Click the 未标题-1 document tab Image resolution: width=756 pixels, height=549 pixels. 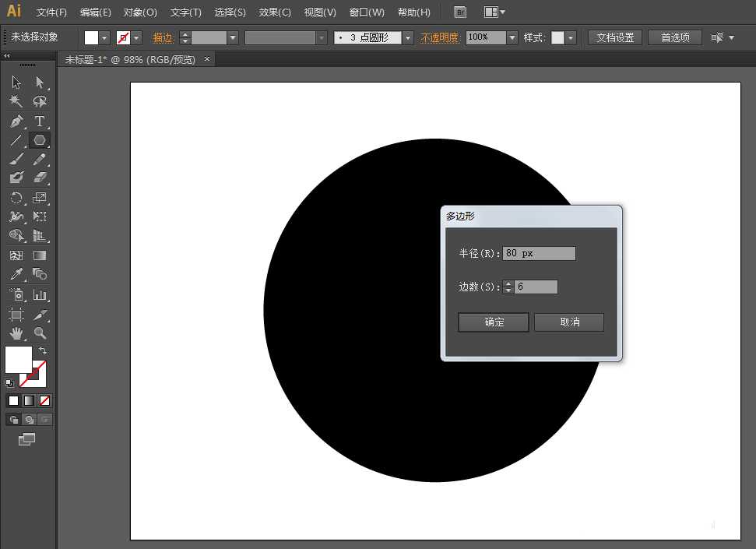125,59
